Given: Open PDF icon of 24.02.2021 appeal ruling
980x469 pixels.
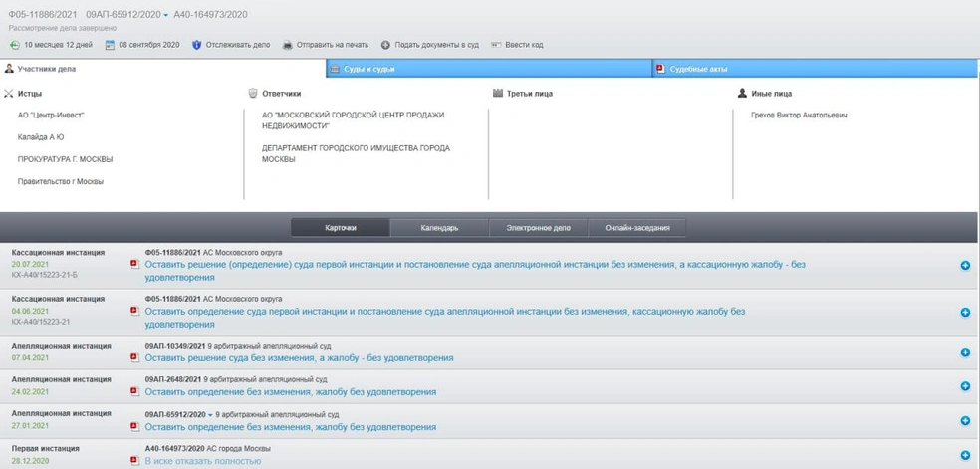Looking at the screenshot, I should coord(134,391).
